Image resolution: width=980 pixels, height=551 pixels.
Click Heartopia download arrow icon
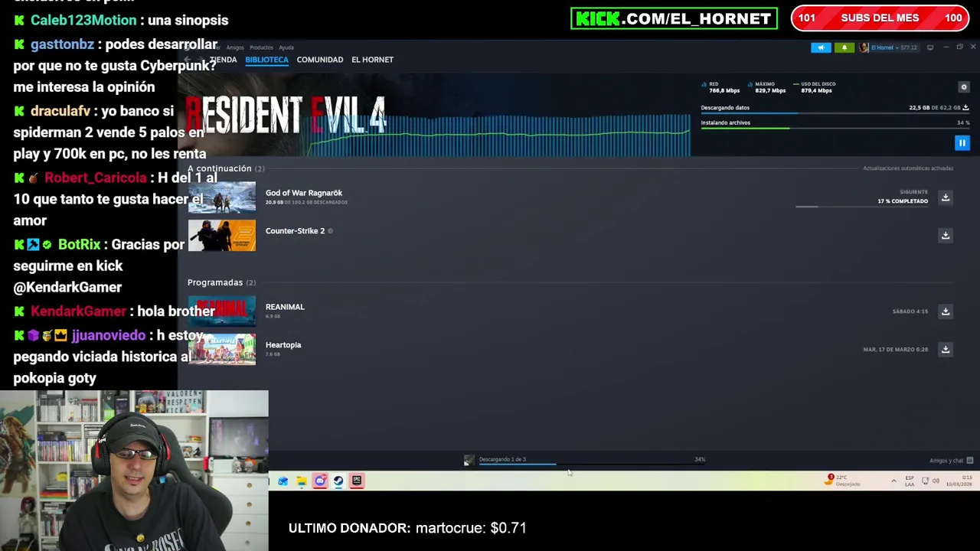pos(946,349)
